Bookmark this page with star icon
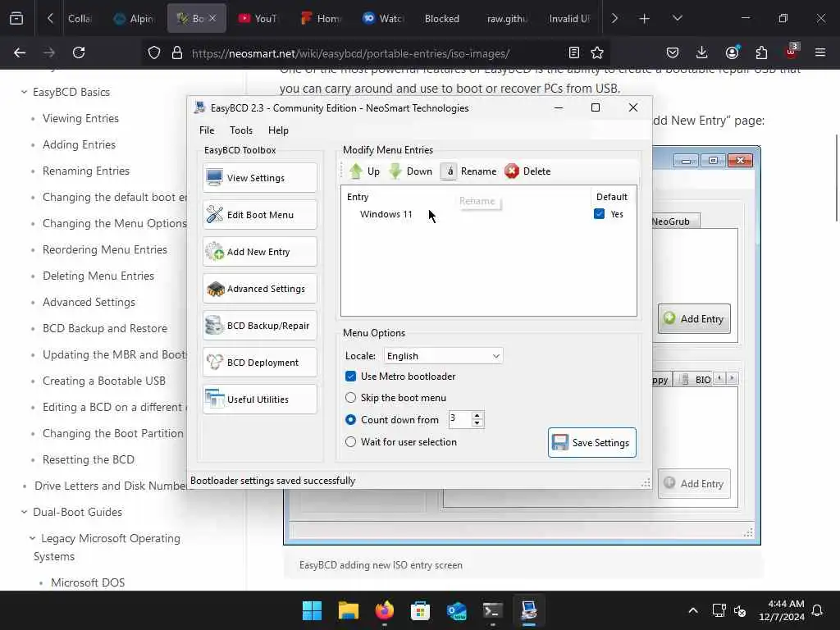The height and width of the screenshot is (630, 840). pyautogui.click(x=597, y=52)
